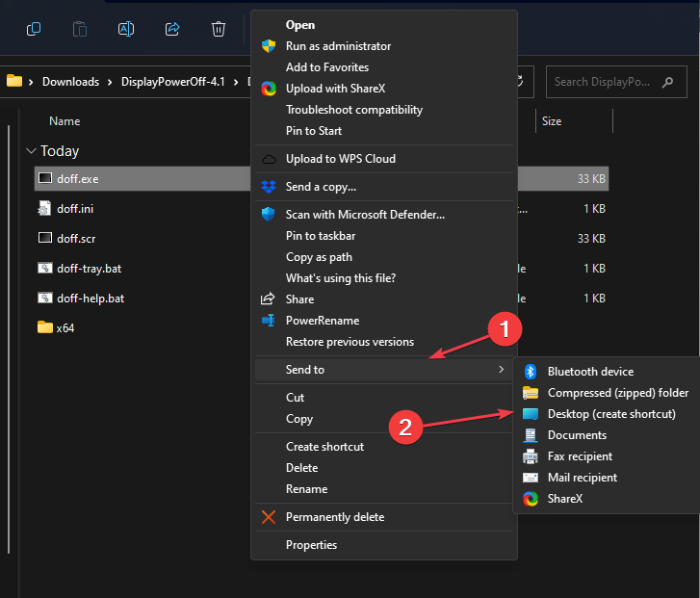Select the Bluetooth device icon in the submenu
The image size is (700, 598).
pyautogui.click(x=531, y=372)
